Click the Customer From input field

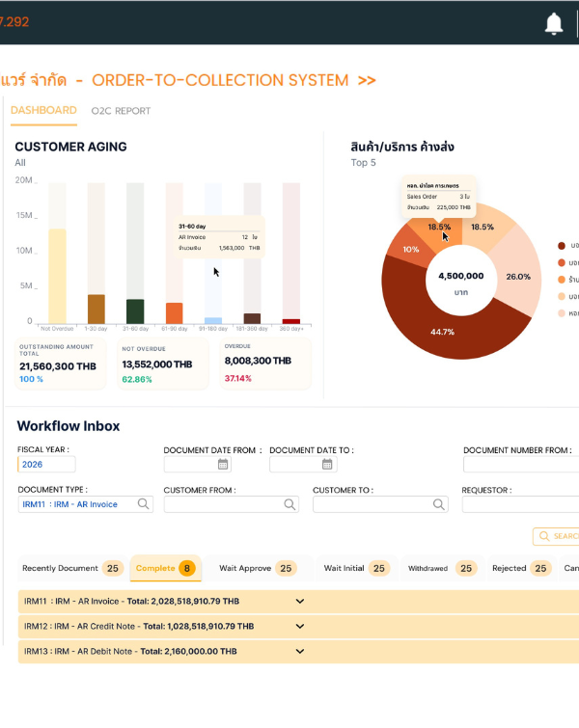[232, 504]
